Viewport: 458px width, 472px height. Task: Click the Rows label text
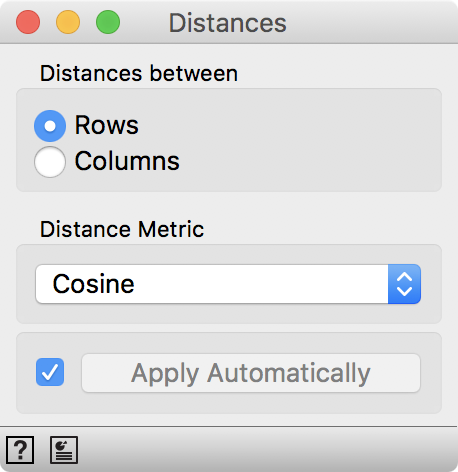[107, 125]
